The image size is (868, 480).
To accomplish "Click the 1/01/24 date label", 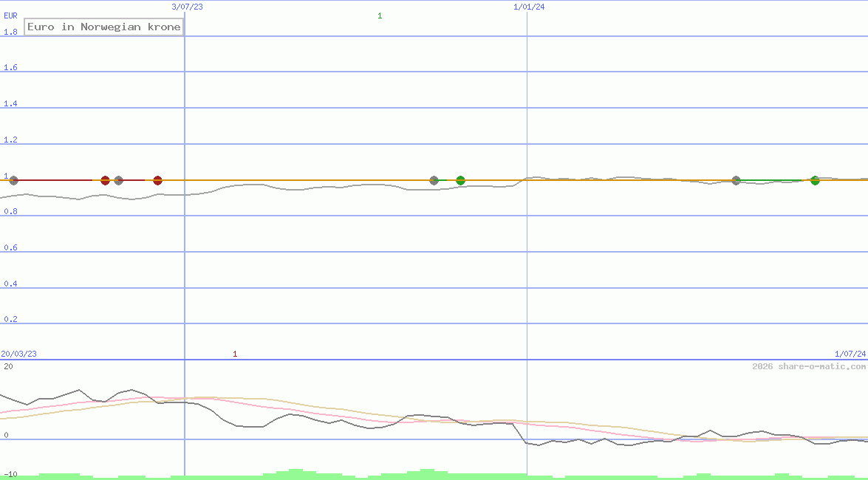I will [x=529, y=7].
